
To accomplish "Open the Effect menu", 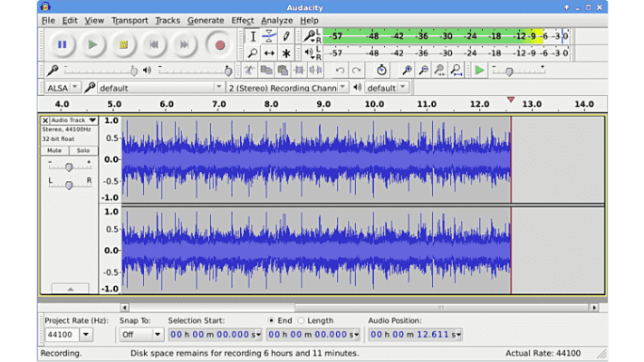I will coord(242,20).
